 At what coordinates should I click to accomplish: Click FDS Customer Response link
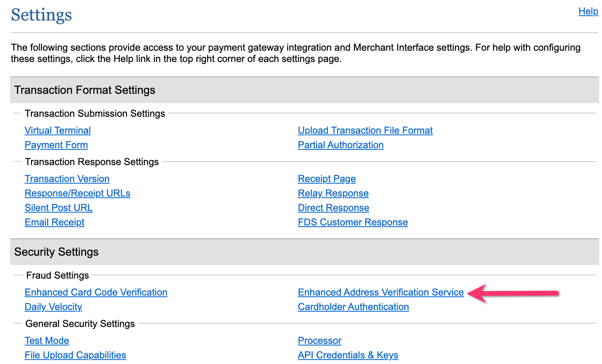(x=353, y=222)
